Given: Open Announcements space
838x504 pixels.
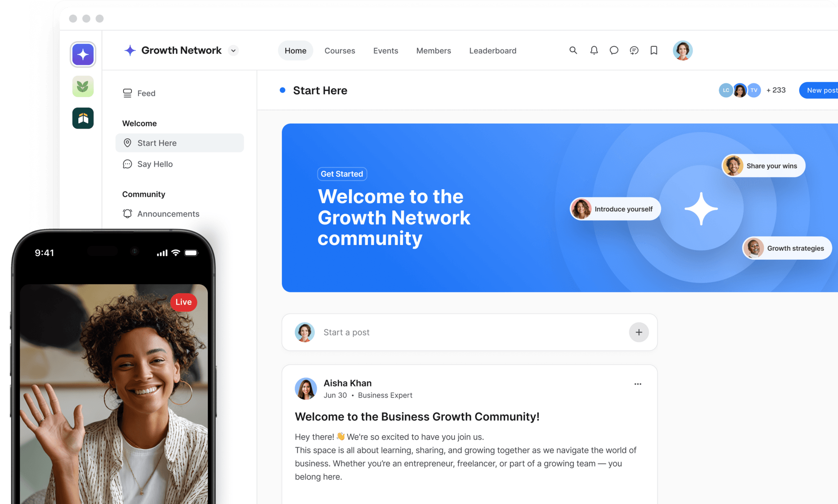Looking at the screenshot, I should 161,214.
